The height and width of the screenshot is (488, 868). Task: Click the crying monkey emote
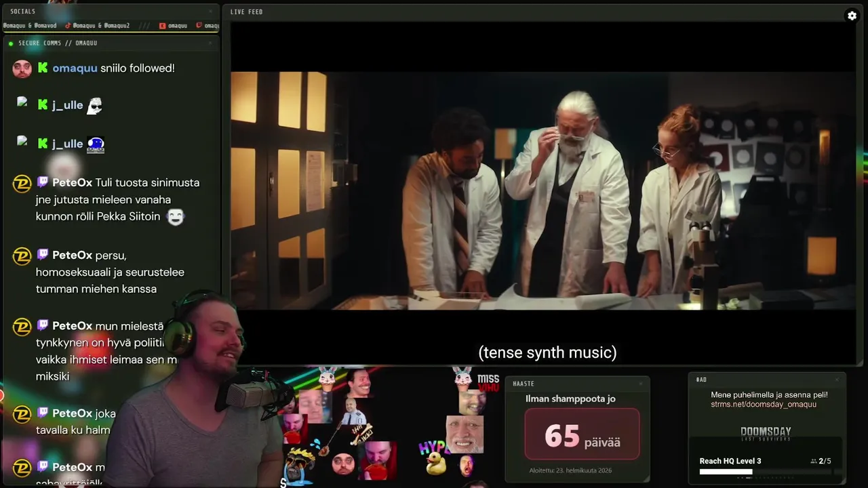pos(298,467)
